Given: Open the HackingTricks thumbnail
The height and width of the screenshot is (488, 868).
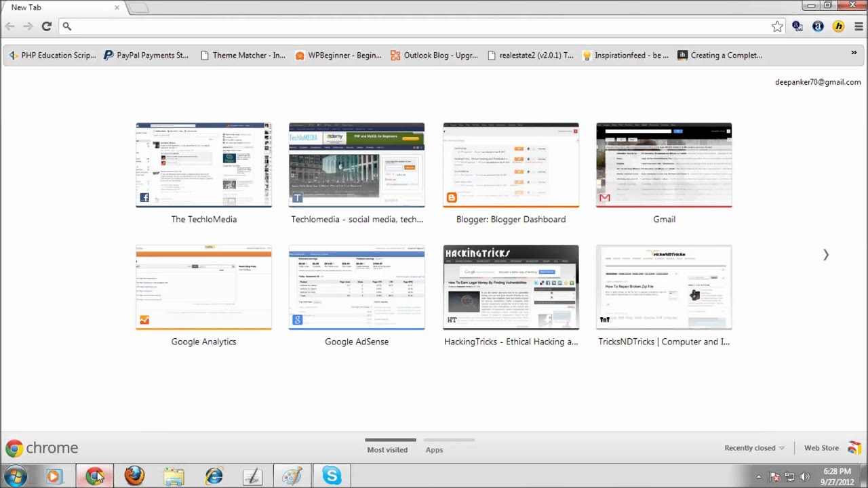Looking at the screenshot, I should pyautogui.click(x=511, y=287).
